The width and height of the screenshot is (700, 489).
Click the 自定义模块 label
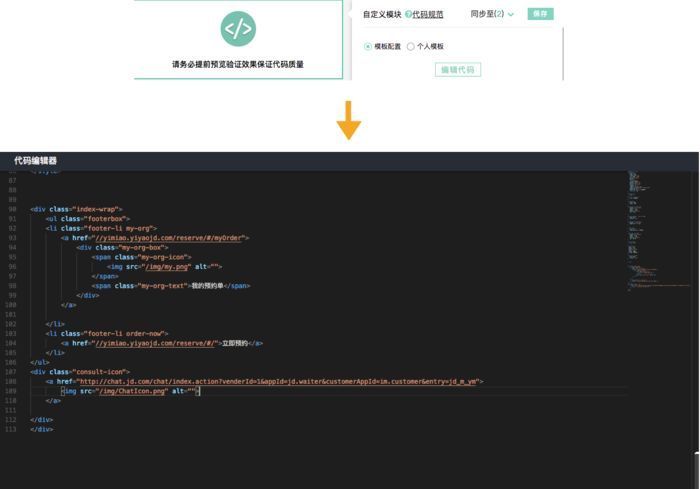382,15
